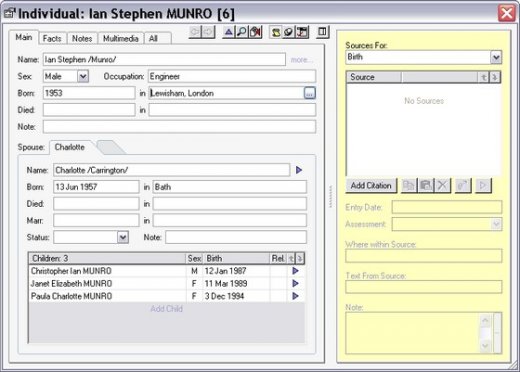The width and height of the screenshot is (520, 372).
Task: Select the Charlotte spouse tab
Action: pyautogui.click(x=70, y=147)
